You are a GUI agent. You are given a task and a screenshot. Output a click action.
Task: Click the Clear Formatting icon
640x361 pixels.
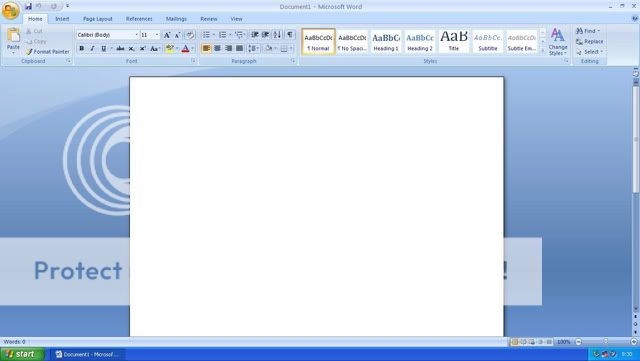pyautogui.click(x=190, y=35)
